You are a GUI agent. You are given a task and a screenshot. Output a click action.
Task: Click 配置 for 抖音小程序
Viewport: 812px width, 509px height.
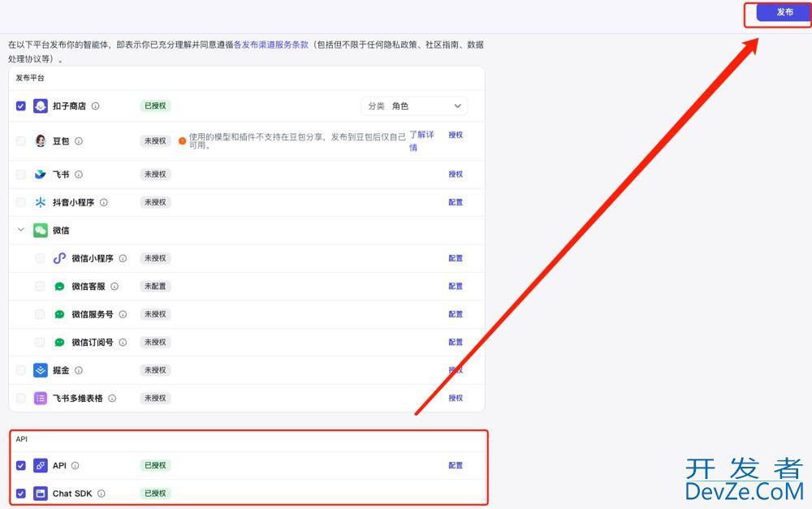pos(456,202)
